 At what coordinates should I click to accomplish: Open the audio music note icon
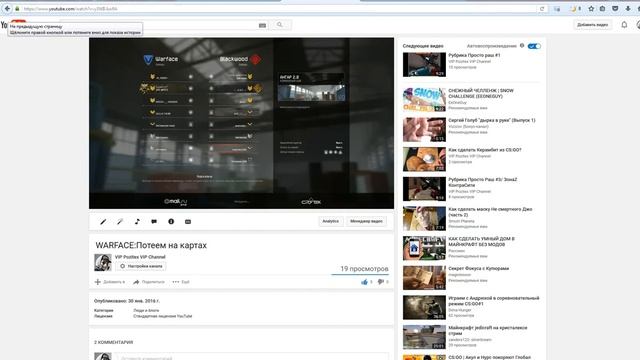coord(137,222)
